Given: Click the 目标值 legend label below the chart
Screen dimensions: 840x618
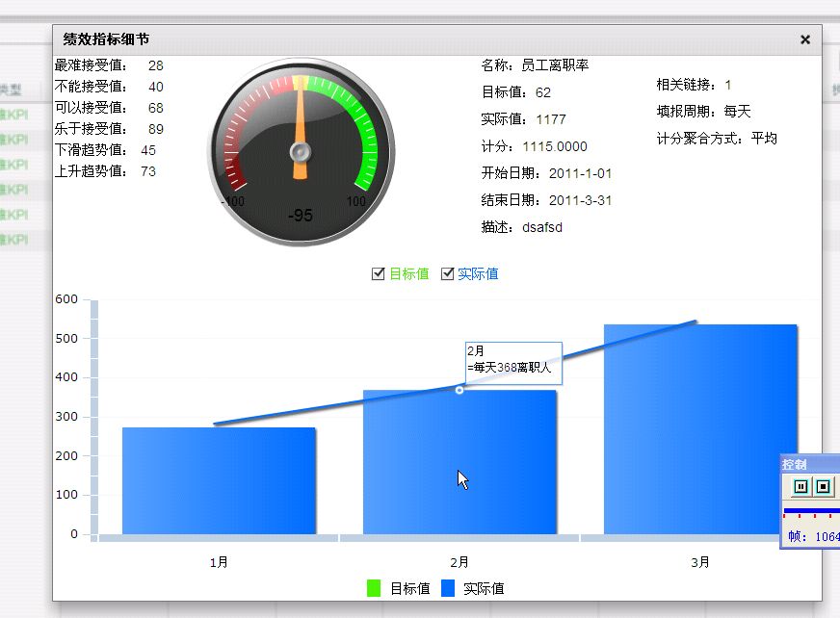Looking at the screenshot, I should click(x=409, y=588).
